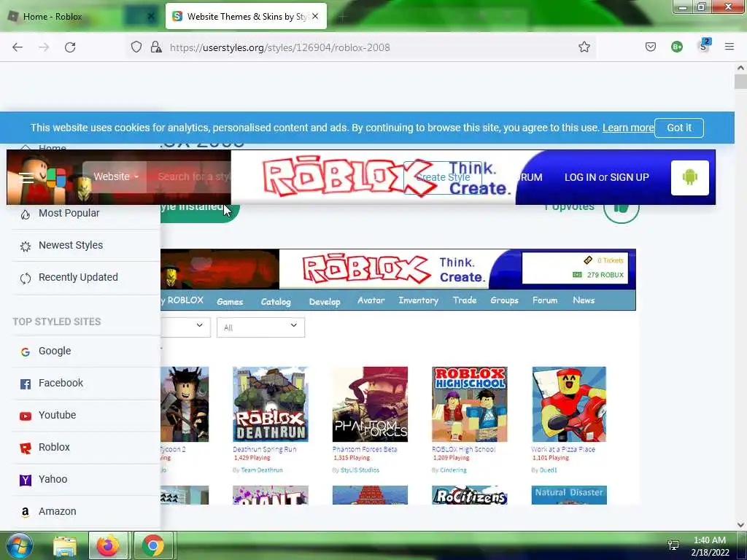This screenshot has width=747, height=560.
Task: Click the padlock site info icon
Action: [x=156, y=47]
